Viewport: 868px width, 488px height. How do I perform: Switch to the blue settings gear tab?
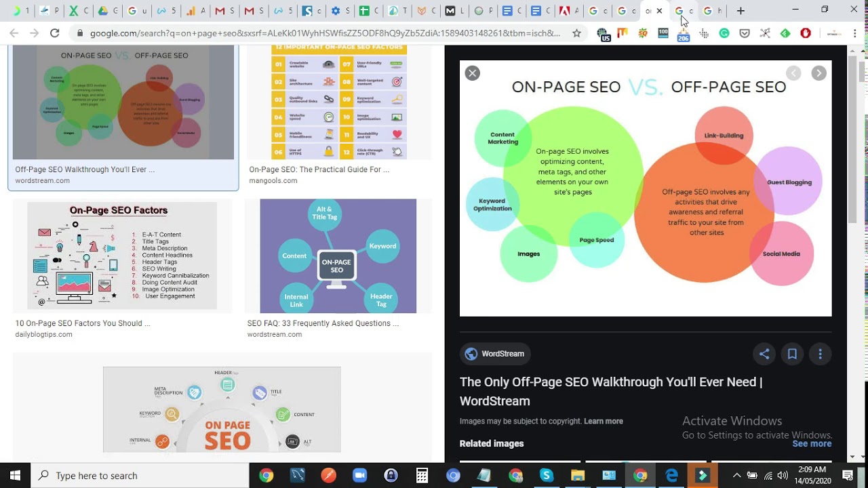click(341, 11)
